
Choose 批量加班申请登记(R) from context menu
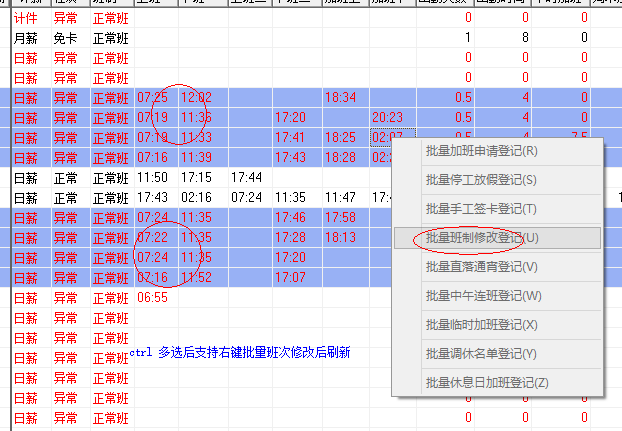481,152
